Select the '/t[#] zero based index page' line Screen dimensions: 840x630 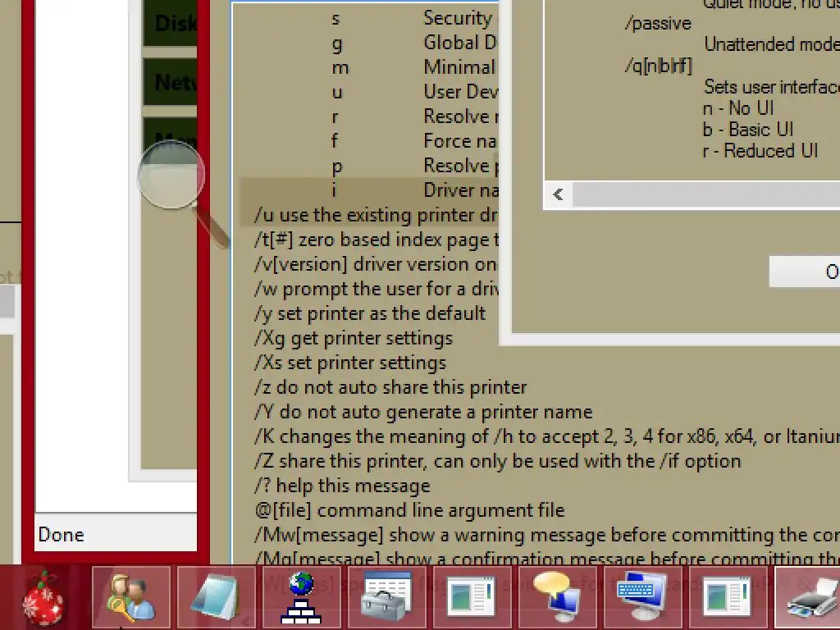coord(376,240)
